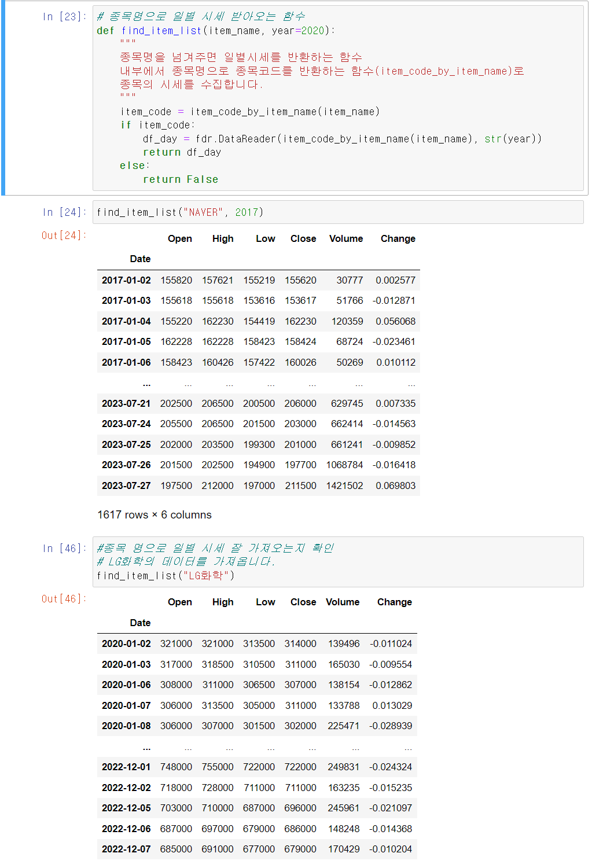Image resolution: width=592 pixels, height=868 pixels.
Task: Click the def find_item_list function definition line
Action: tap(215, 31)
